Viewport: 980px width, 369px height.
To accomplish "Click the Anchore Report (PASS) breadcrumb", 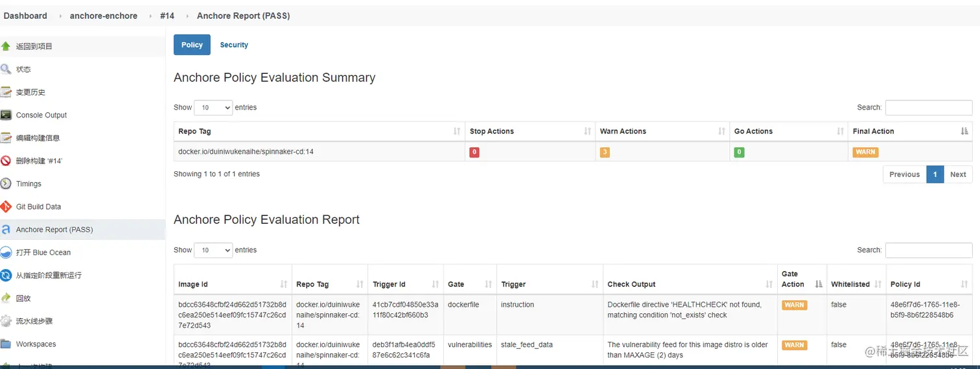I will (243, 16).
